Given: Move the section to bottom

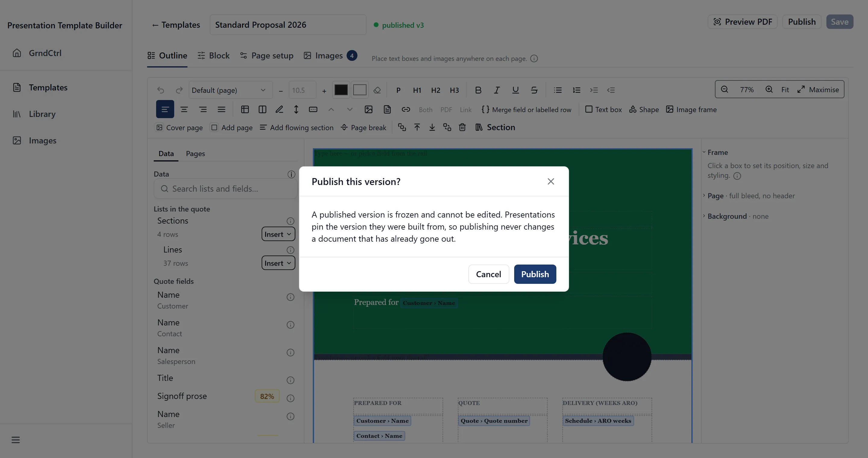Looking at the screenshot, I should click(432, 127).
